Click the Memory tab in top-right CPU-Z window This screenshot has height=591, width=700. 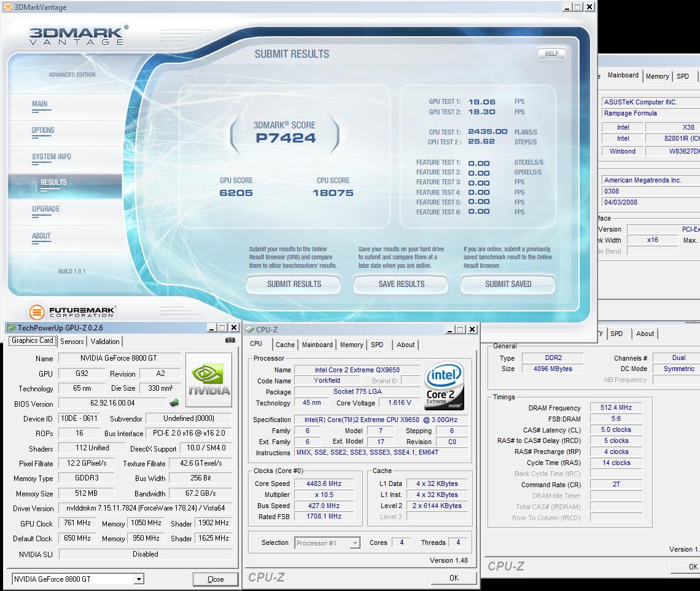[x=657, y=76]
